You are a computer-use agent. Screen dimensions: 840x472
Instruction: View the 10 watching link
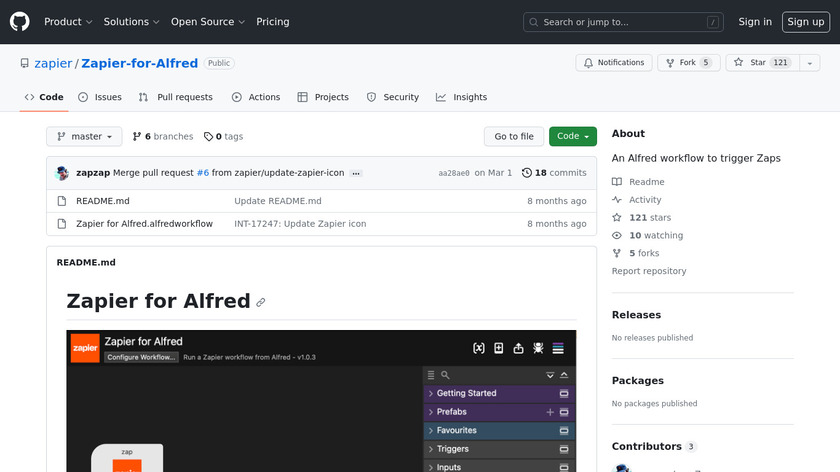pyautogui.click(x=647, y=235)
